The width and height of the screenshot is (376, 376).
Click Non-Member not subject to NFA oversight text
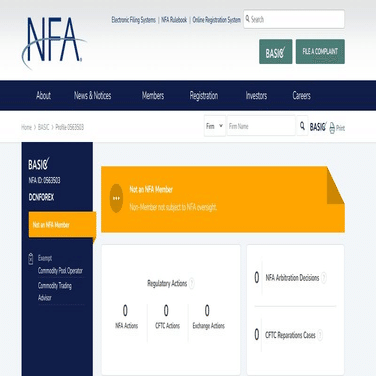(x=173, y=207)
